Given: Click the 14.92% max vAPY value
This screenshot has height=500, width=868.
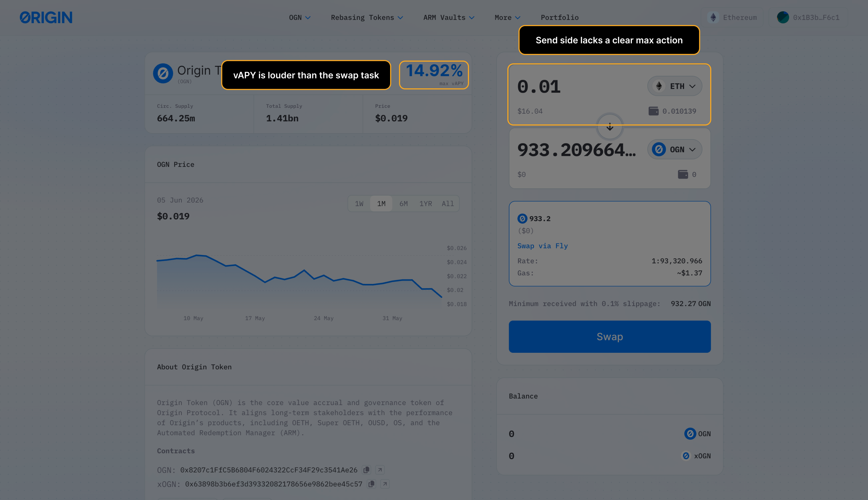Looking at the screenshot, I should click(434, 70).
